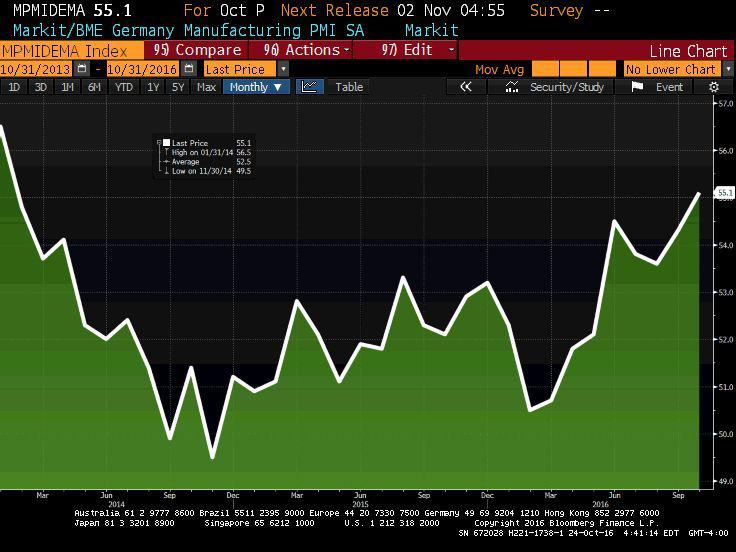
Task: Click the High marker icon in legend
Action: pyautogui.click(x=166, y=152)
